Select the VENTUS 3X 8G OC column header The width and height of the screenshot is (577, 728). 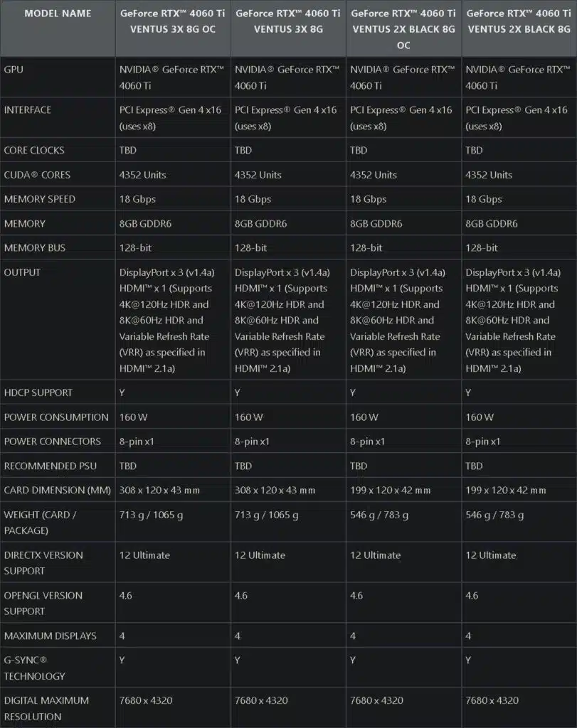172,21
